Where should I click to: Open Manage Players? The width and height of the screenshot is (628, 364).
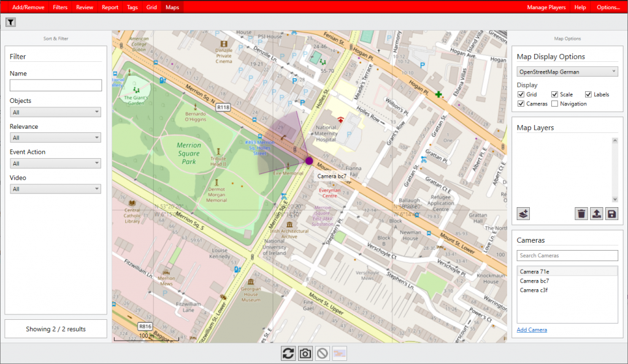546,7
